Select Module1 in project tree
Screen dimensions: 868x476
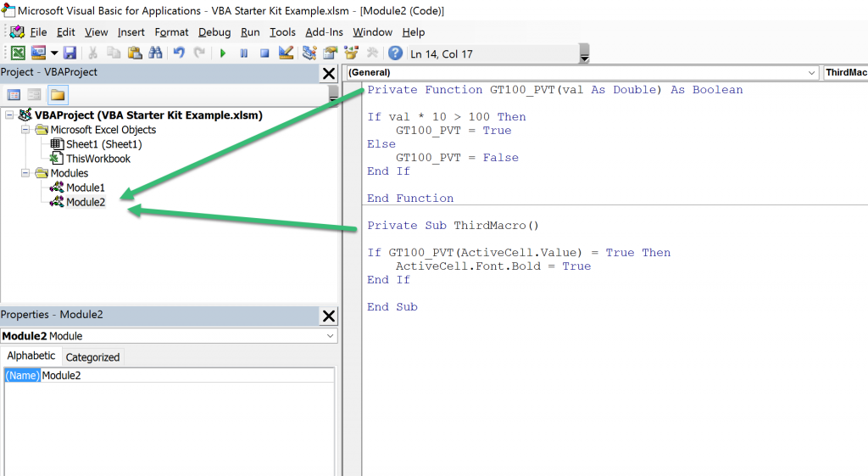pyautogui.click(x=86, y=188)
